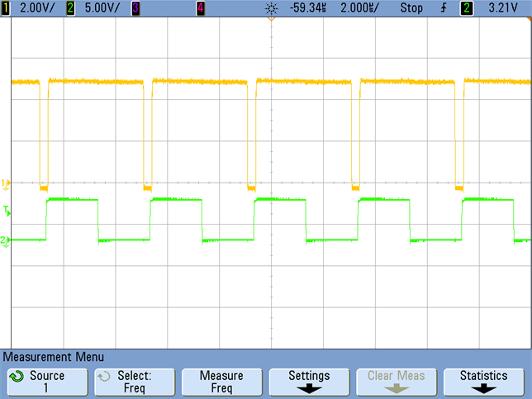Click the orange trigger time reference marker atop grid

click(x=271, y=21)
